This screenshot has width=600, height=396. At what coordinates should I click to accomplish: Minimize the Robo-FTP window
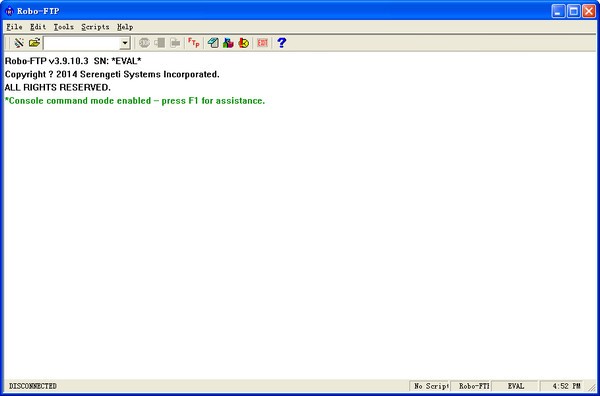coord(558,11)
